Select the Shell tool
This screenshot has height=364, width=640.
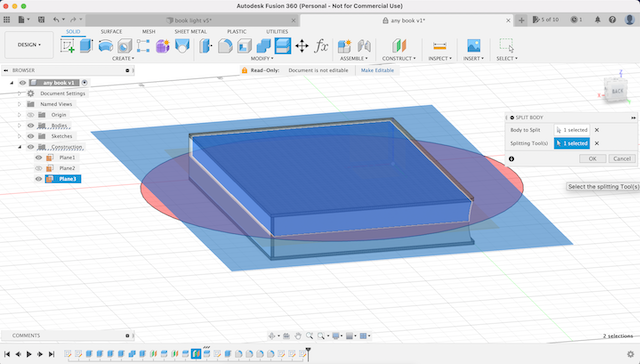244,46
